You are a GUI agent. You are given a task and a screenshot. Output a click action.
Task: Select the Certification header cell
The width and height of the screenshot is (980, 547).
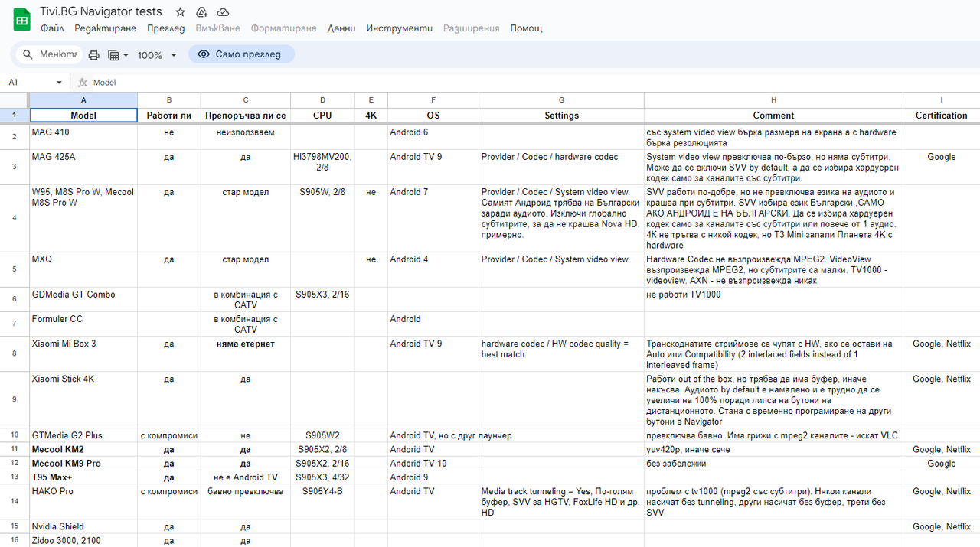[x=942, y=116]
